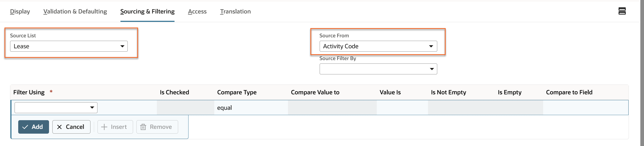This screenshot has width=644, height=146.
Task: Open the Source From dropdown showing Activity Code
Action: 378,46
